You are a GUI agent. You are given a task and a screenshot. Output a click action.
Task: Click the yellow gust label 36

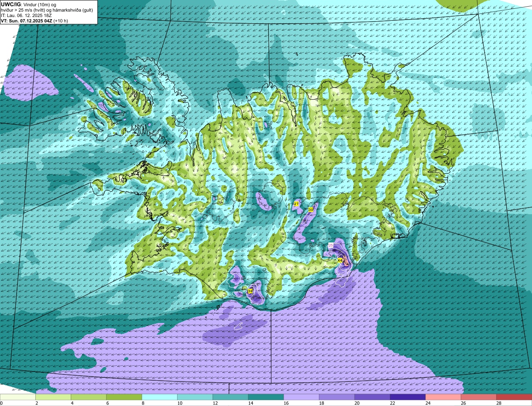pyautogui.click(x=250, y=291)
